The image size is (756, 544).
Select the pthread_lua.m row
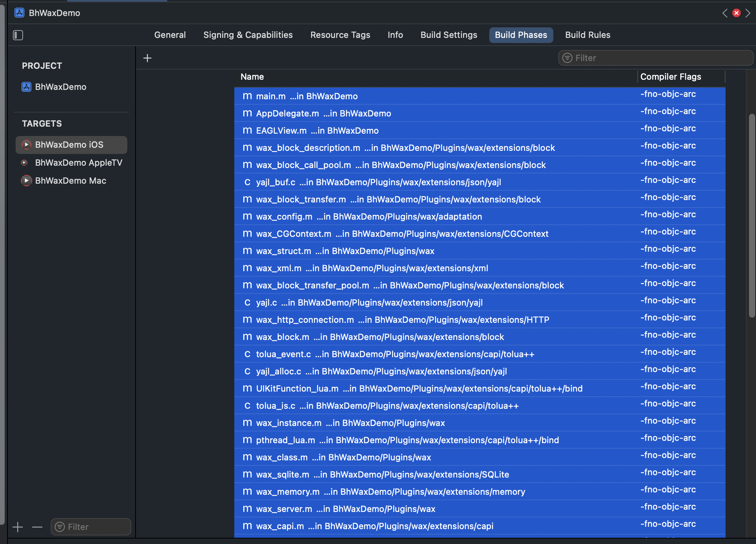[x=480, y=440]
